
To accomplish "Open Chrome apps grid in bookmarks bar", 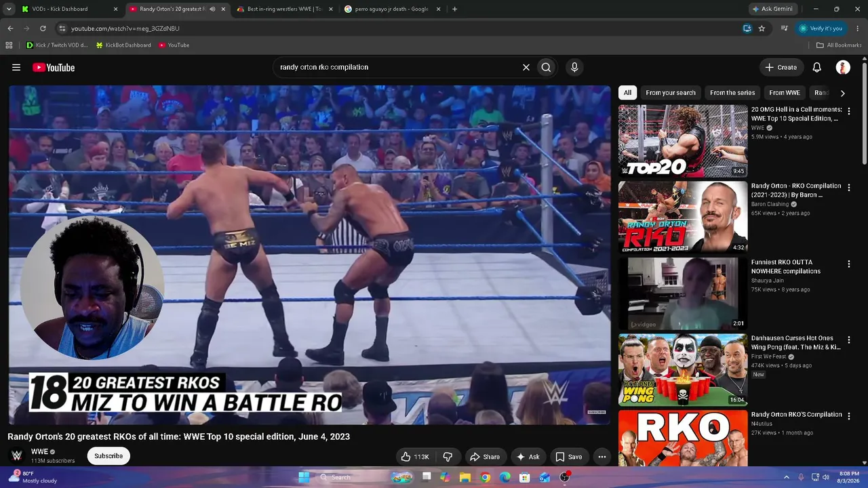I will (x=9, y=45).
